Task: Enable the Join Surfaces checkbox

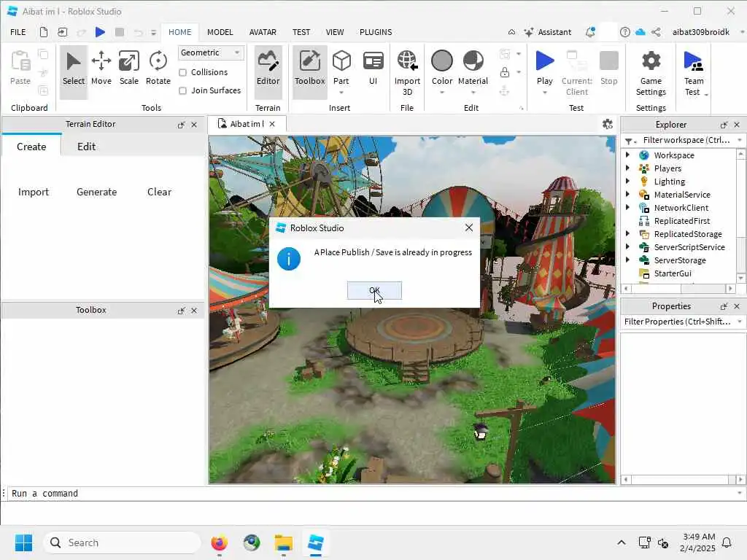Action: (x=182, y=90)
